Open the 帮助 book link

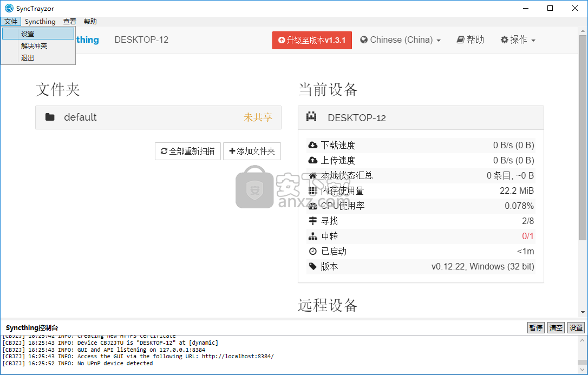tap(471, 40)
